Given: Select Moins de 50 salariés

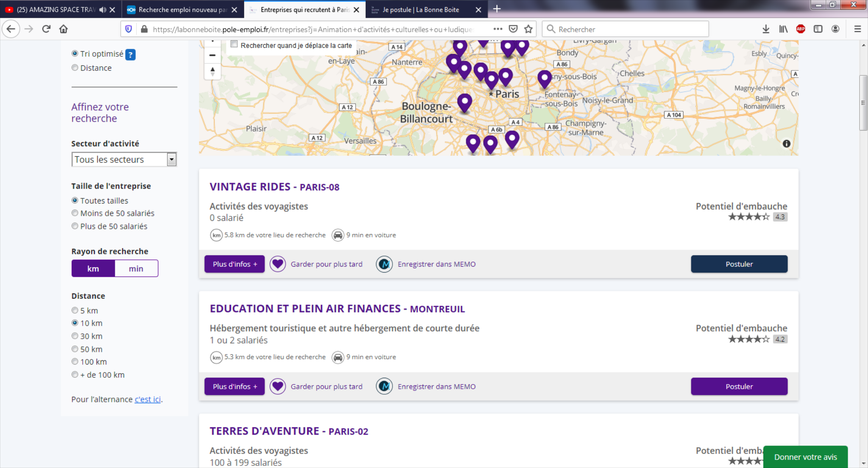Looking at the screenshot, I should coord(75,213).
